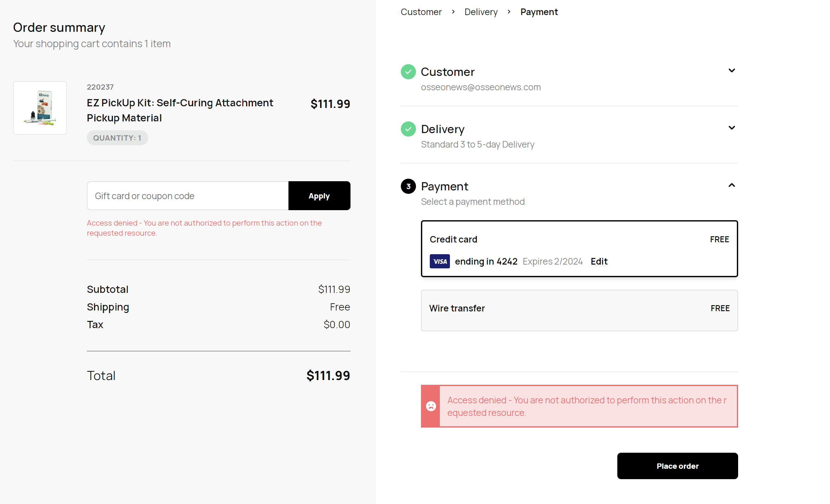Click the Visa card brand icon
830x504 pixels.
point(439,261)
